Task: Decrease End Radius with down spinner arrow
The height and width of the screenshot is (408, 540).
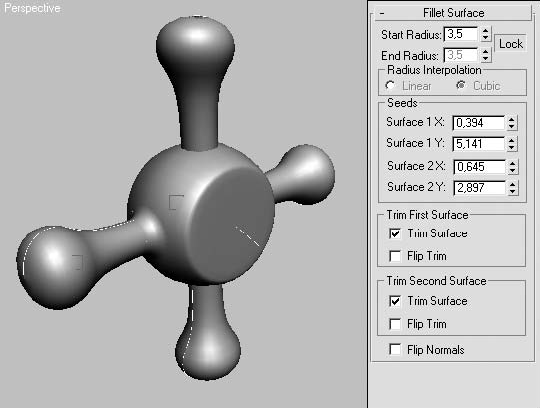Action: coord(486,59)
